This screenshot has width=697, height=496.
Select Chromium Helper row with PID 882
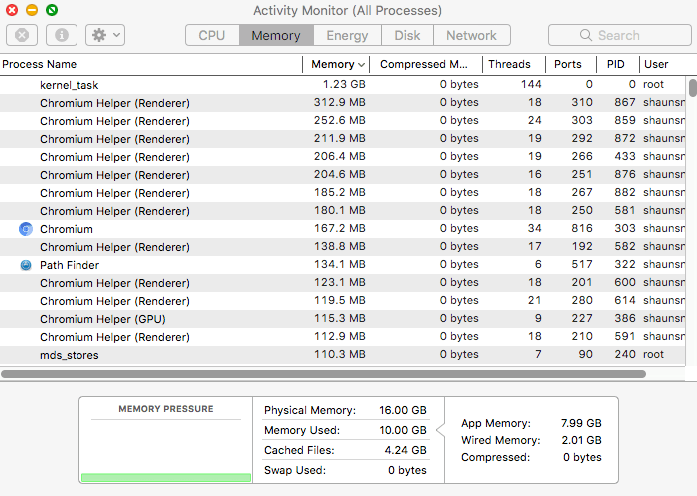pyautogui.click(x=342, y=193)
